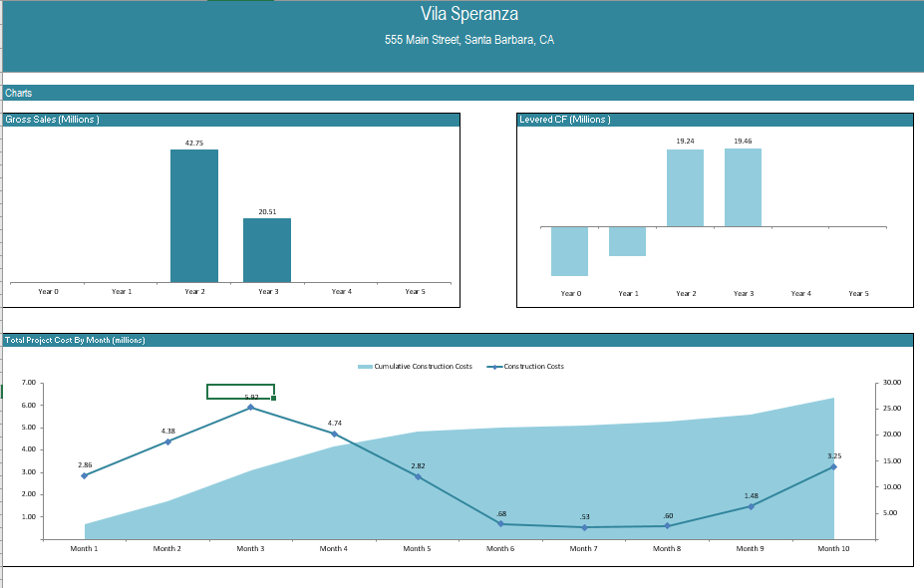Select the negative Year 1 Levered CF bar
The height and width of the screenshot is (588, 924).
[x=627, y=241]
